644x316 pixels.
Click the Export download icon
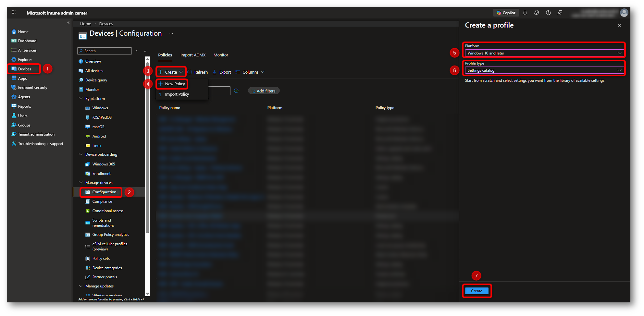pyautogui.click(x=215, y=72)
